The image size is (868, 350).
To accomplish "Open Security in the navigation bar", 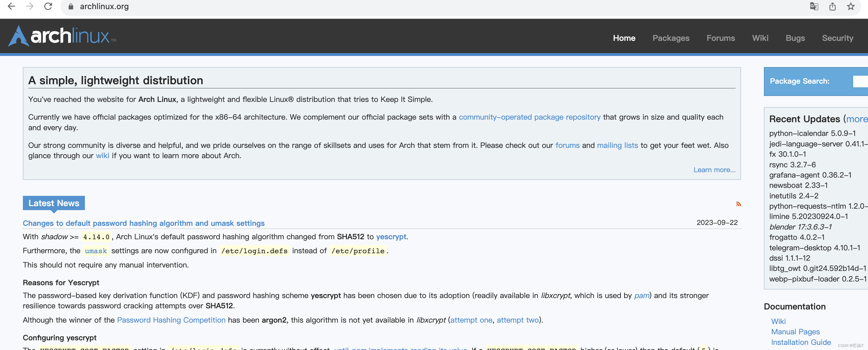I will tap(837, 38).
